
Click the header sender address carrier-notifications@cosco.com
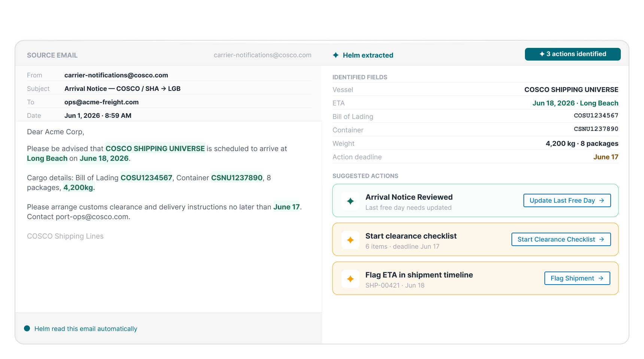(262, 55)
